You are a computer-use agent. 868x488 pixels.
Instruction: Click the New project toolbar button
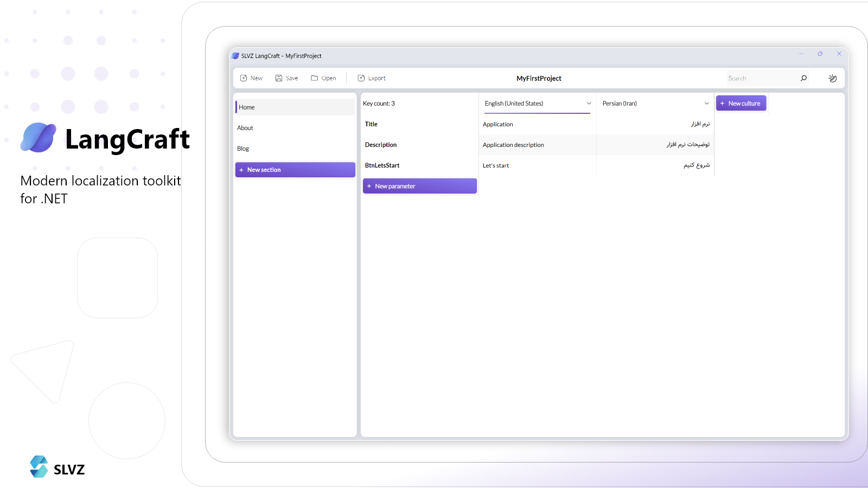point(251,78)
